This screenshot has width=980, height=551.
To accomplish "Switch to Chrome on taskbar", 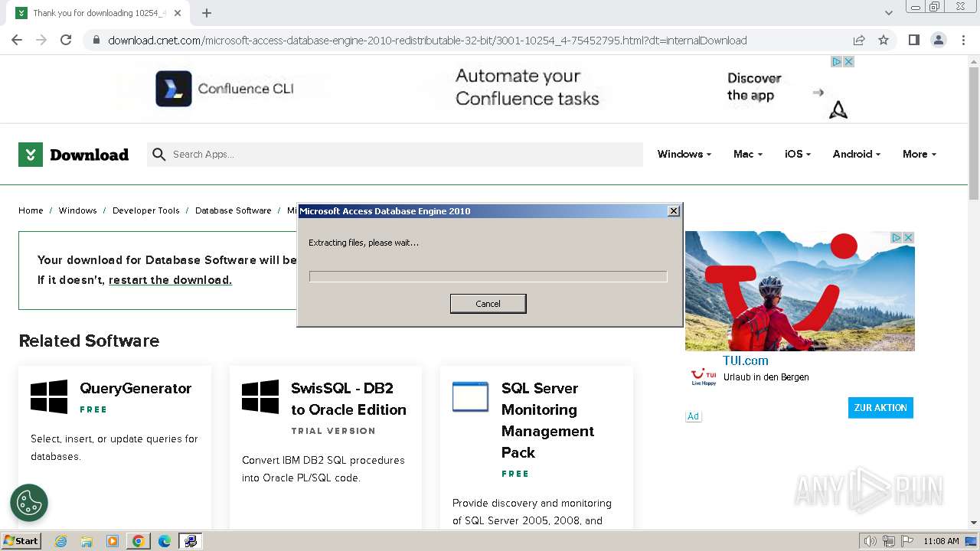I will tap(139, 541).
